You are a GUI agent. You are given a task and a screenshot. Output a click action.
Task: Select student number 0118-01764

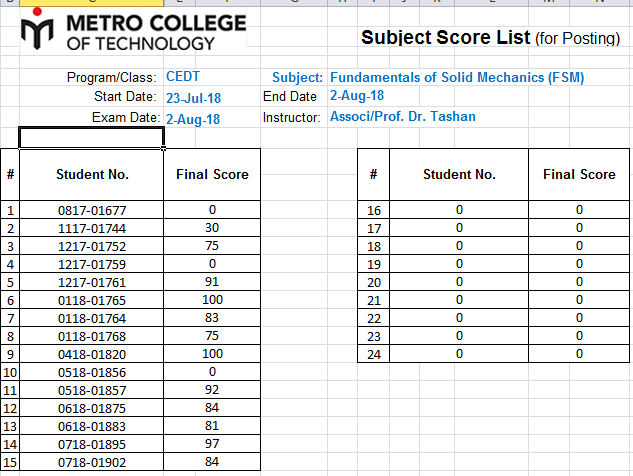point(92,318)
